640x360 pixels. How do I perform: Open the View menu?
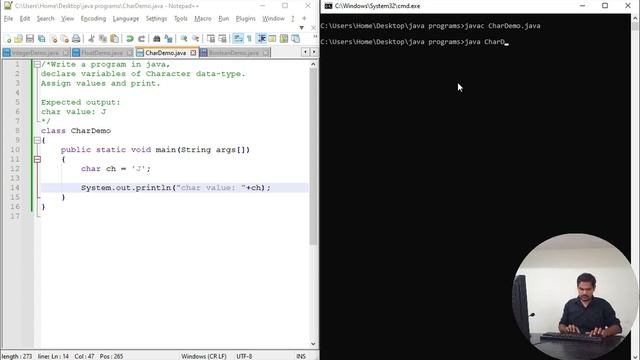pyautogui.click(x=67, y=19)
